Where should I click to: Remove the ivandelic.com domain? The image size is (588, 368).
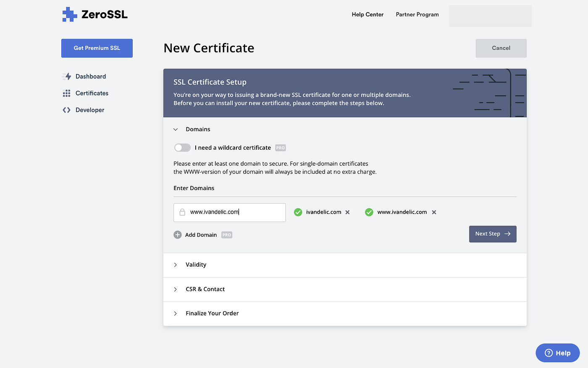coord(347,212)
